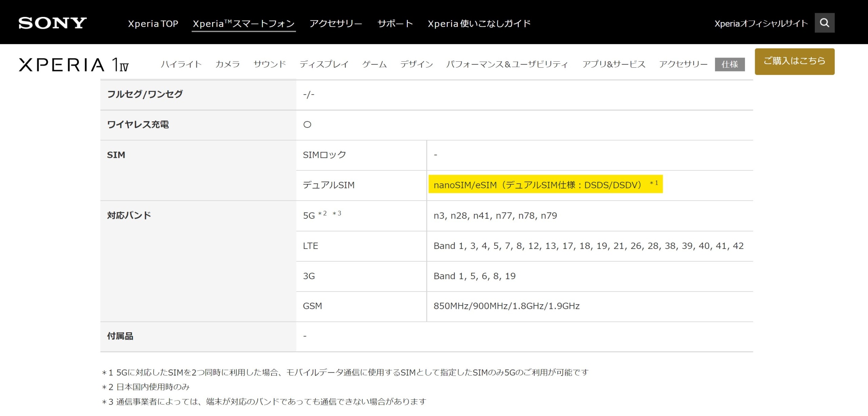
Task: Select 付属品 row header
Action: pyautogui.click(x=120, y=336)
